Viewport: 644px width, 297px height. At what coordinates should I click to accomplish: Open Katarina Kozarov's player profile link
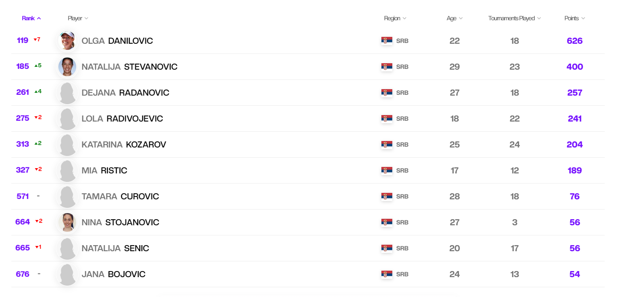coord(124,145)
